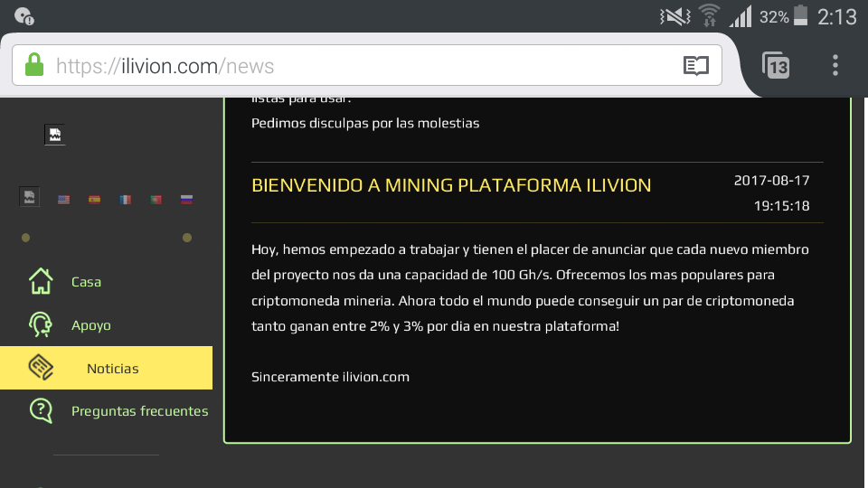Tap the notification icon in status bar
Viewport: 868px width, 488px height.
24,16
